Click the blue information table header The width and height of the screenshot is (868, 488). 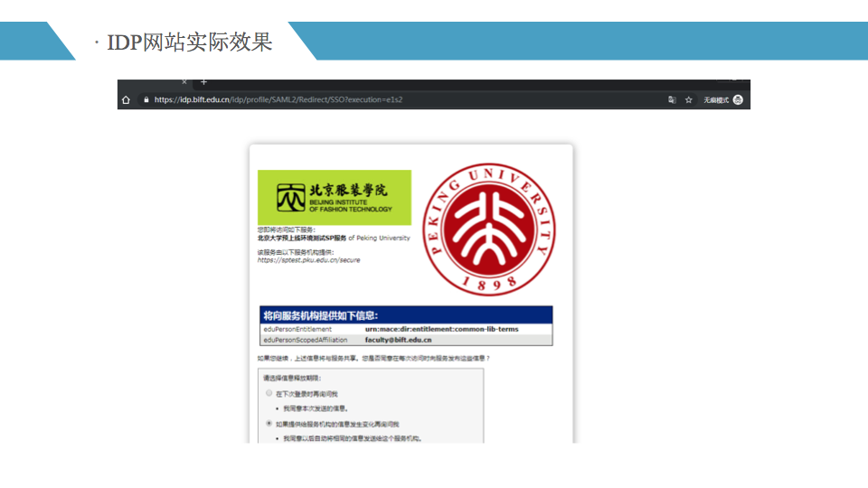click(x=405, y=315)
